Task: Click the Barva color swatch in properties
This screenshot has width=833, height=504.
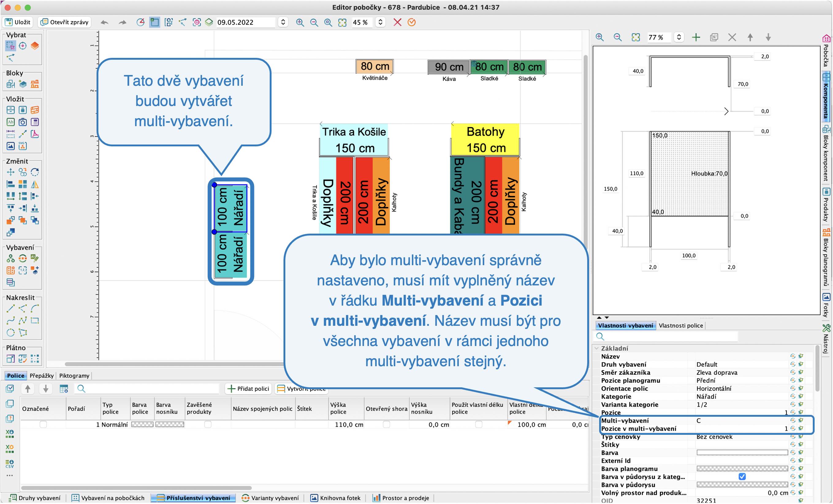Action: [742, 453]
